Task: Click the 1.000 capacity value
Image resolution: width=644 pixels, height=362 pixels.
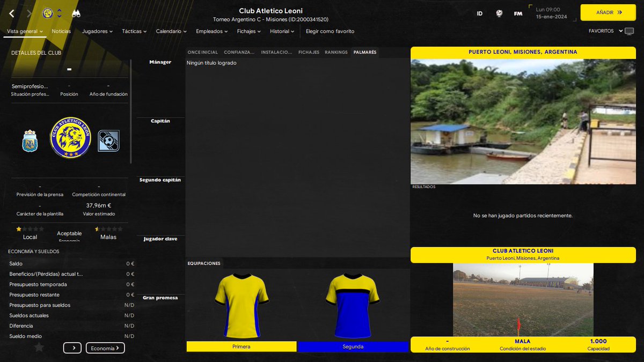Action: point(598,341)
